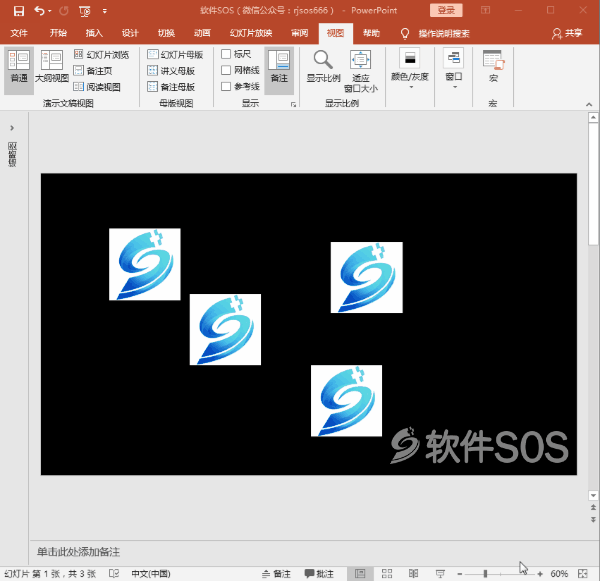Redo the last action
Screen dimensions: 600x581
[64, 11]
